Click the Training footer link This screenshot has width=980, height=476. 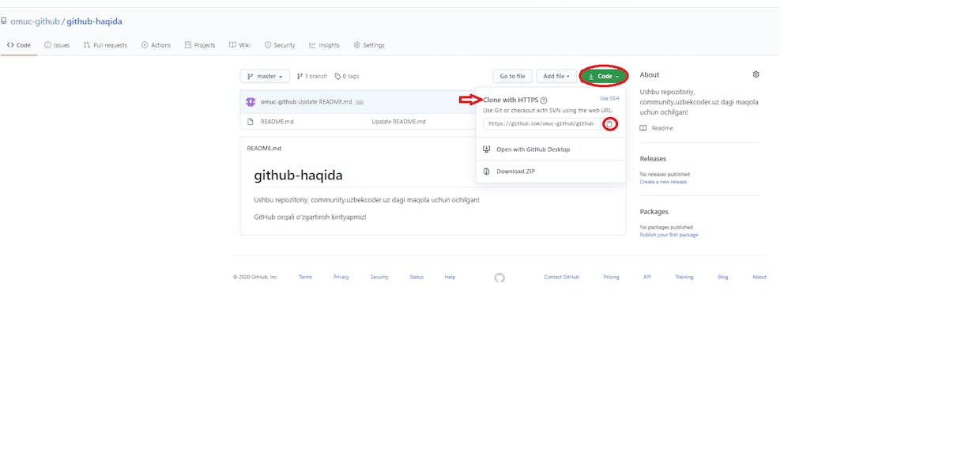click(684, 278)
